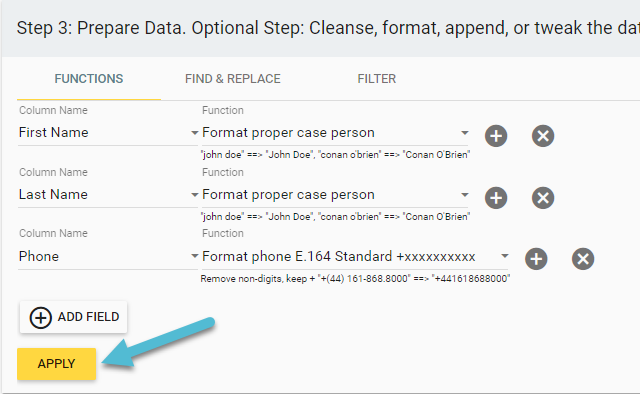The image size is (640, 394).
Task: Expand the function dropdown for First Name
Action: click(464, 133)
